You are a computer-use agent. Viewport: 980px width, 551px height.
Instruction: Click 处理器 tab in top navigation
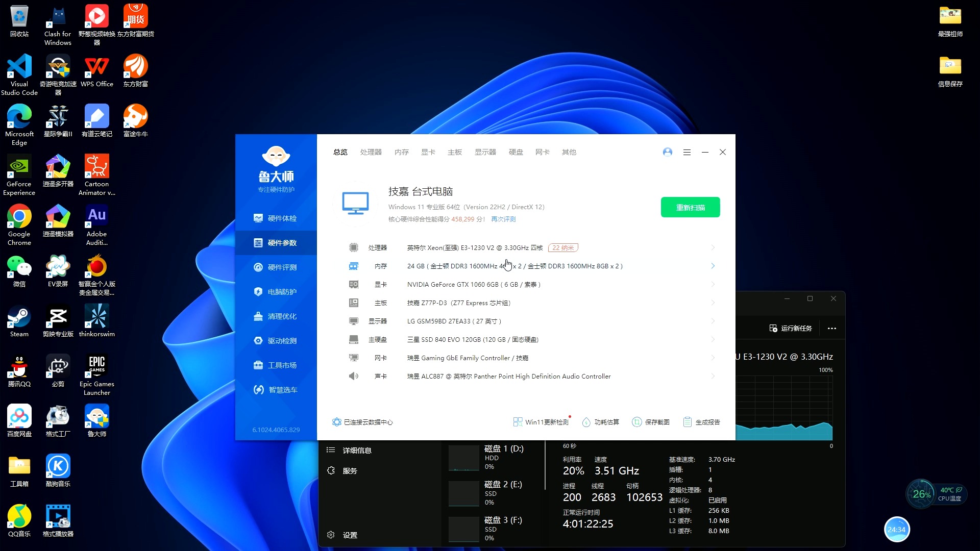(x=371, y=152)
